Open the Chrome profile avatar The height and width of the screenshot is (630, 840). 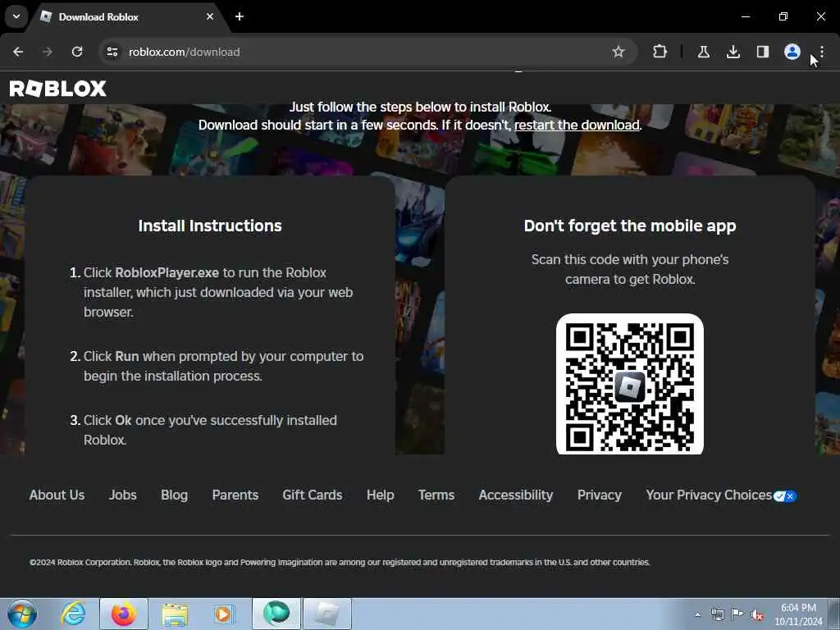point(792,52)
